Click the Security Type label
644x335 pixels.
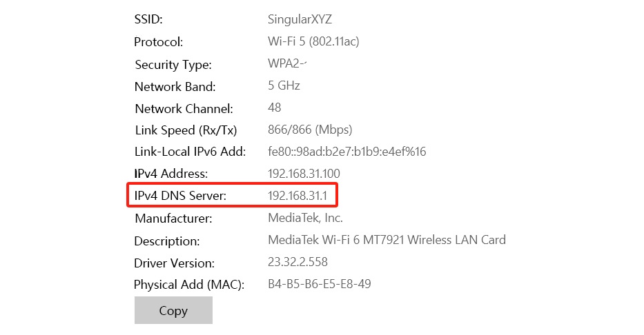pyautogui.click(x=173, y=65)
